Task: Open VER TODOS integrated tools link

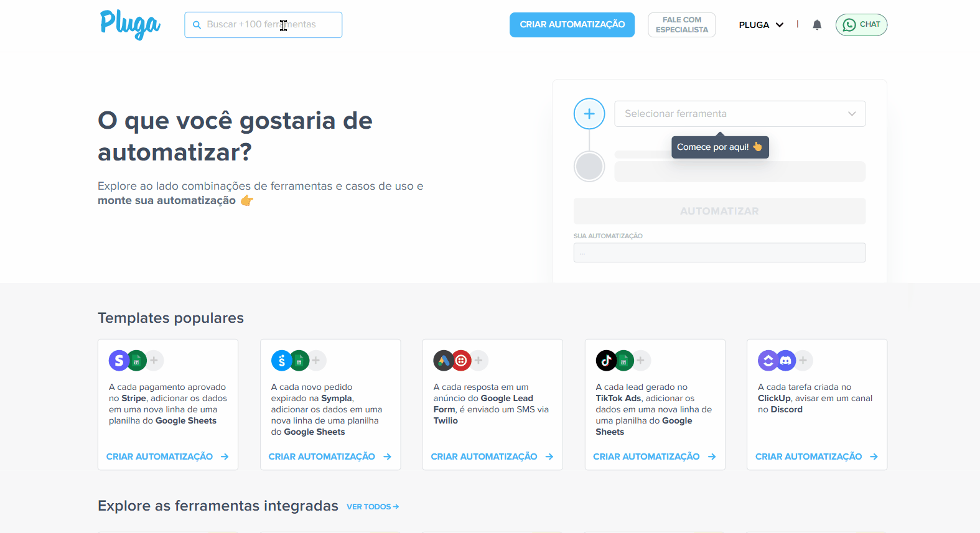Action: point(373,507)
